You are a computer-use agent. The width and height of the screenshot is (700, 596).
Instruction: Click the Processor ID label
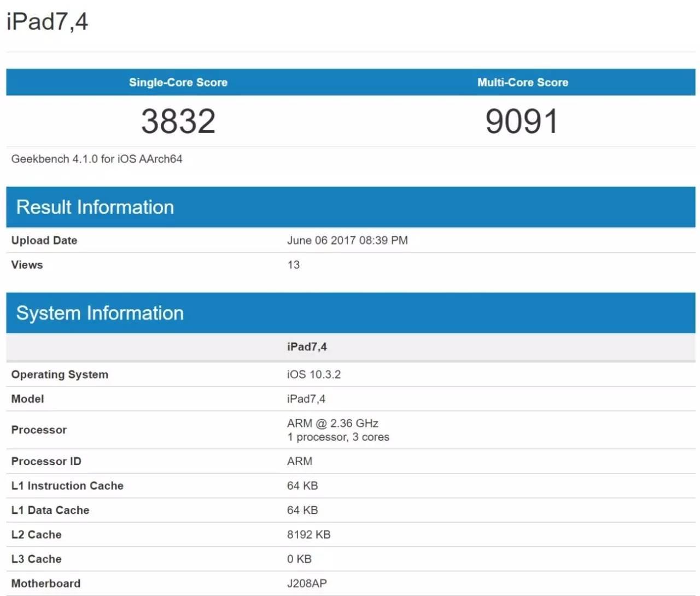point(46,461)
